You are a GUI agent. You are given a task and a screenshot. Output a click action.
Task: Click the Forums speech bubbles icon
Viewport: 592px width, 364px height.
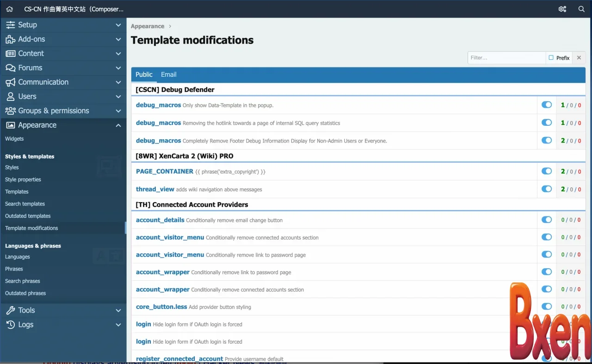10,68
